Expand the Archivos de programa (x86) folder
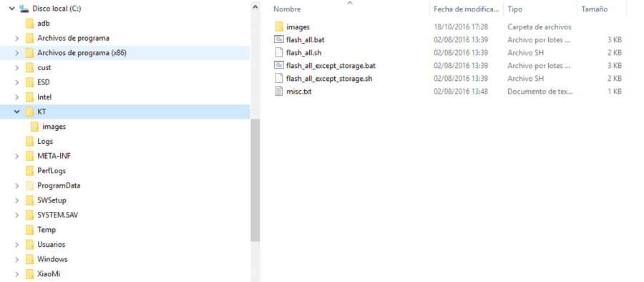This screenshot has width=644, height=282. [x=17, y=53]
